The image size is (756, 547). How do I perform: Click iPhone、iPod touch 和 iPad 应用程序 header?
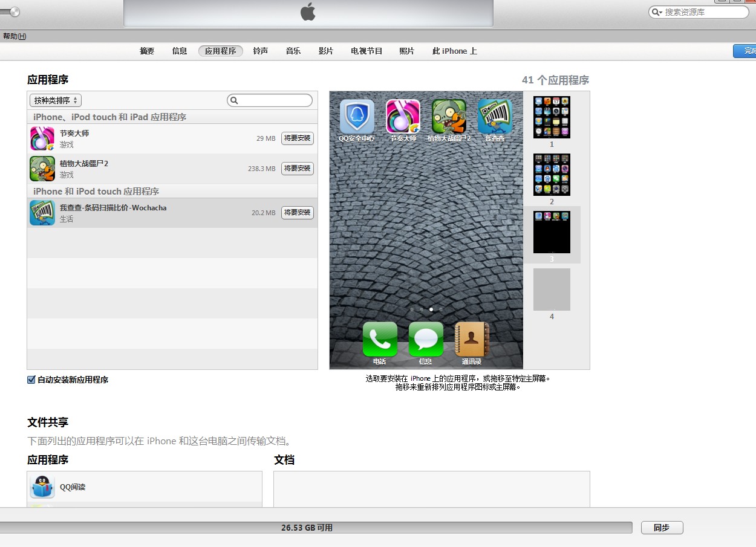pos(109,117)
